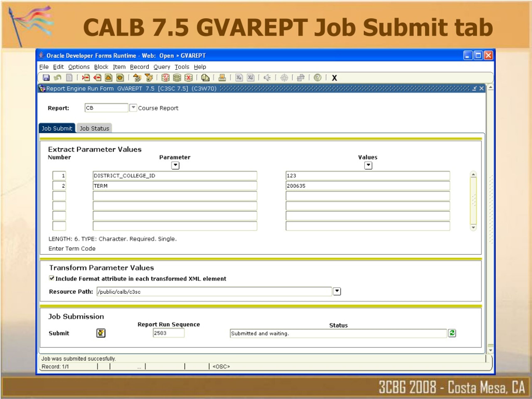
Task: Open the File menu
Action: coord(44,67)
